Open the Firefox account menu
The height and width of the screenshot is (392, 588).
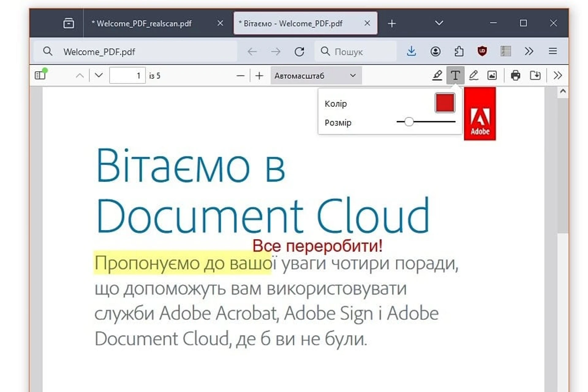[435, 51]
